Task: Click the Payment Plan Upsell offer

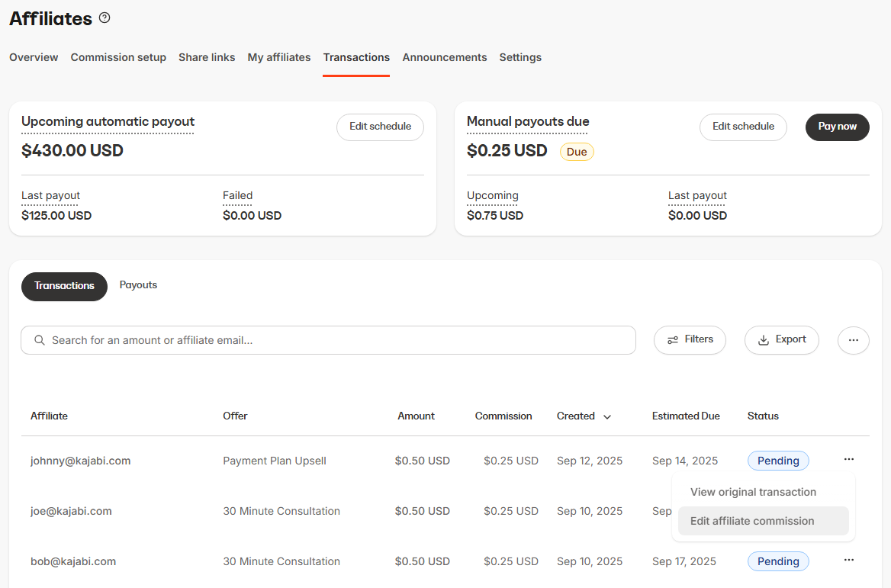Action: coord(275,461)
